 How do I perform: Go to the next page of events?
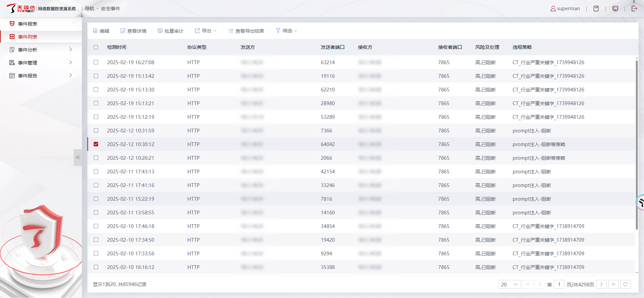(x=601, y=284)
